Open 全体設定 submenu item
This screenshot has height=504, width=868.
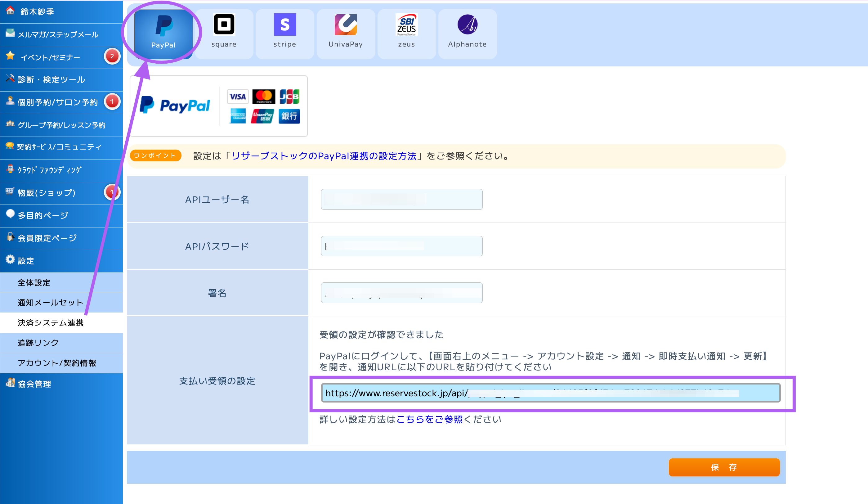click(61, 283)
